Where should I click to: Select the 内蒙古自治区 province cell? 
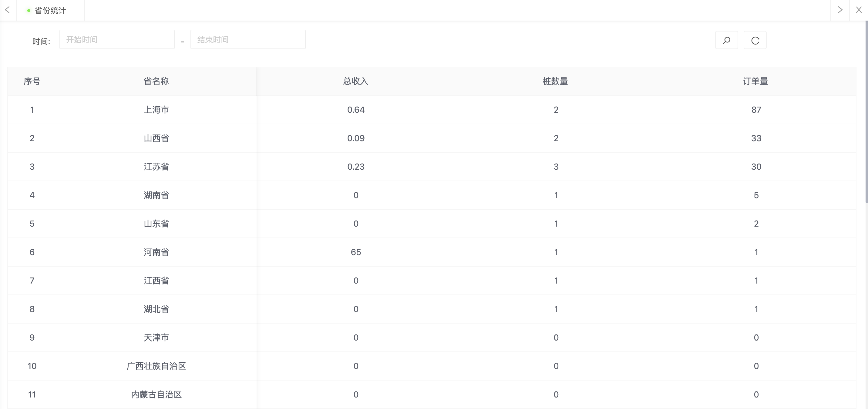point(156,394)
